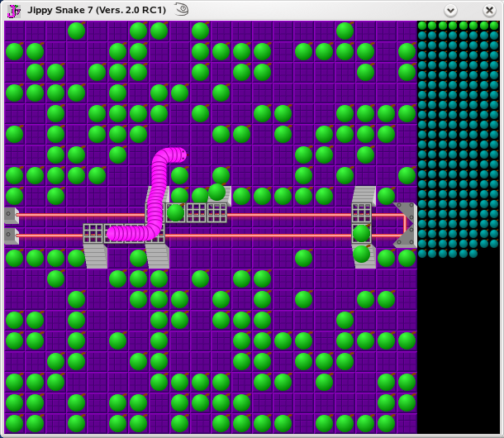This screenshot has height=438, width=504.
Task: Close the Jippy Snake 7 window
Action: pyautogui.click(x=489, y=11)
